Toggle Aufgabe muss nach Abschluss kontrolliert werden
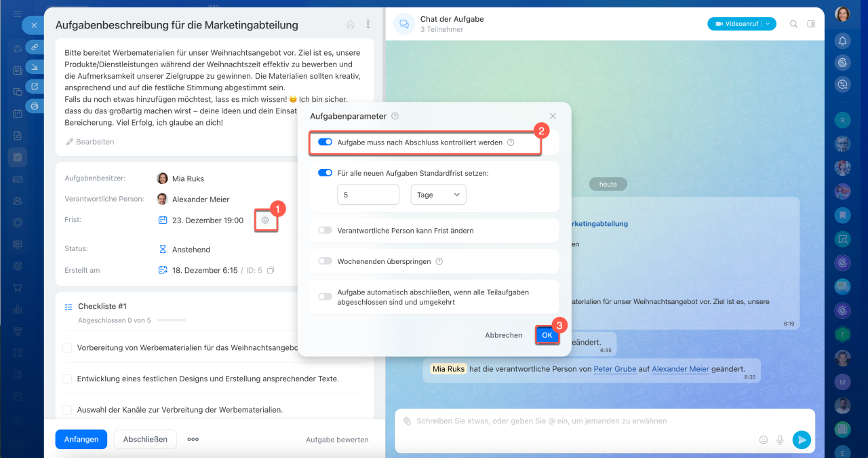 pyautogui.click(x=325, y=142)
